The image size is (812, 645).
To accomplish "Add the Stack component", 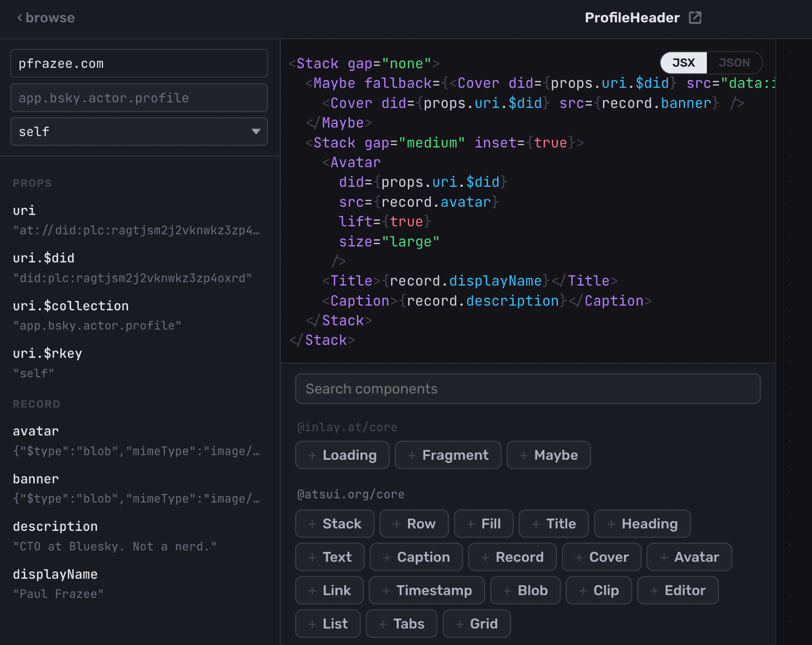I will 335,524.
